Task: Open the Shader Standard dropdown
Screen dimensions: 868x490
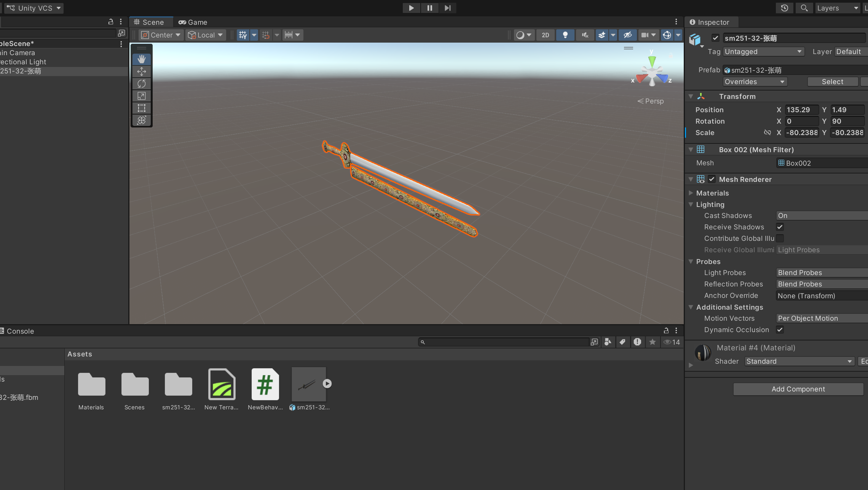Action: click(x=799, y=361)
